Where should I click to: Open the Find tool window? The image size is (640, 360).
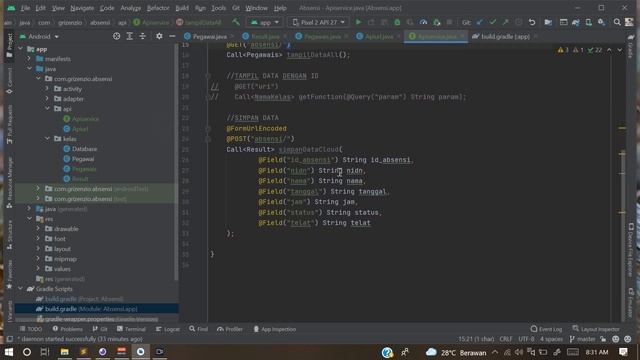coord(198,329)
